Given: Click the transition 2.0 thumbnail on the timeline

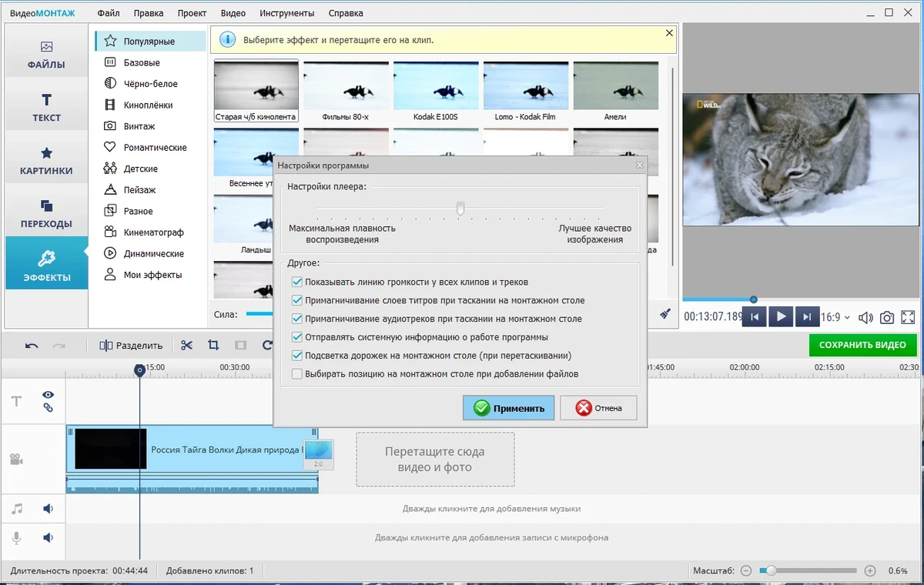Looking at the screenshot, I should coord(319,454).
